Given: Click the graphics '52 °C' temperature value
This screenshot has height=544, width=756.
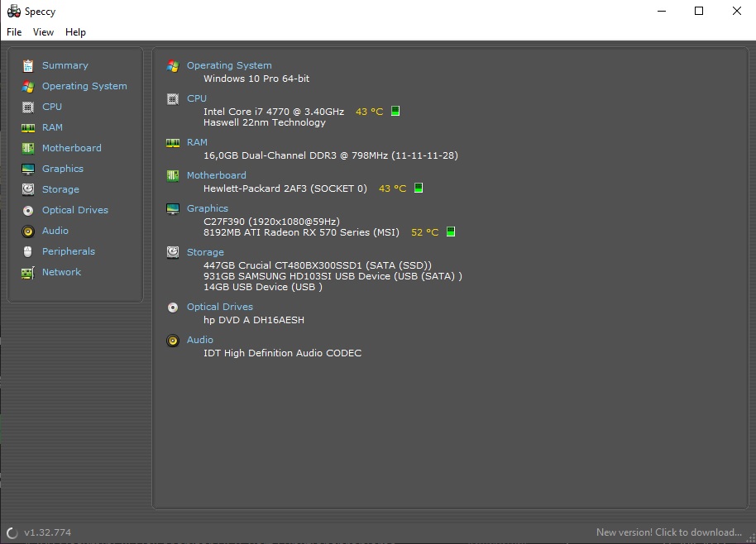Looking at the screenshot, I should coord(425,233).
